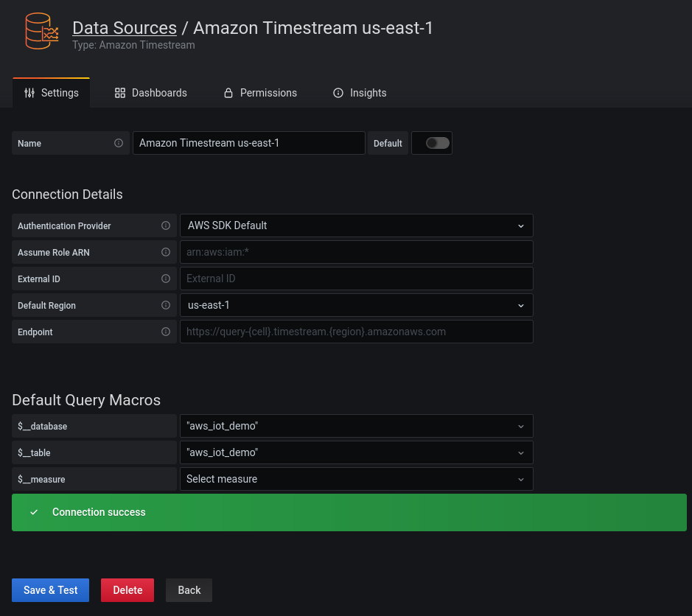Click the Amazon Timestream database logo
The image size is (692, 616).
[x=41, y=31]
